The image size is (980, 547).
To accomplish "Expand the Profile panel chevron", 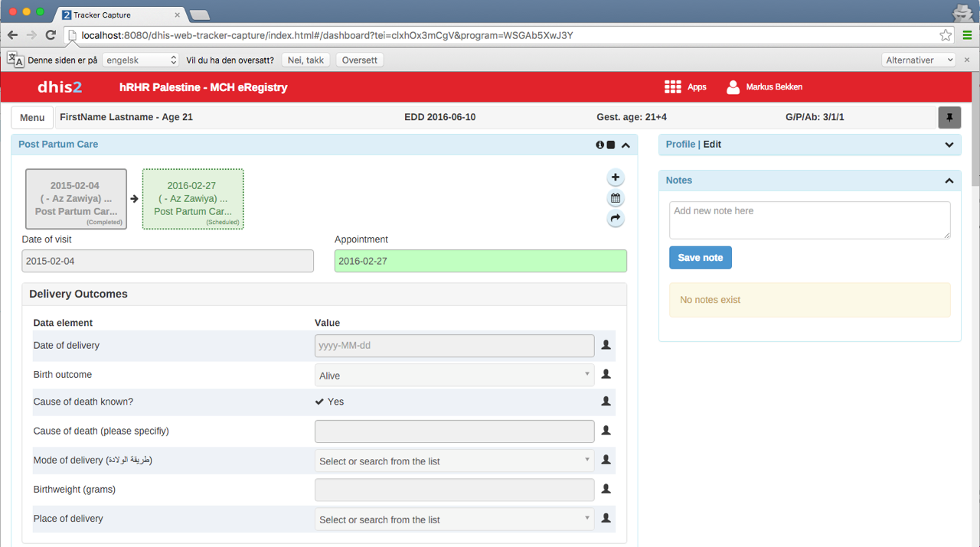I will tap(949, 145).
